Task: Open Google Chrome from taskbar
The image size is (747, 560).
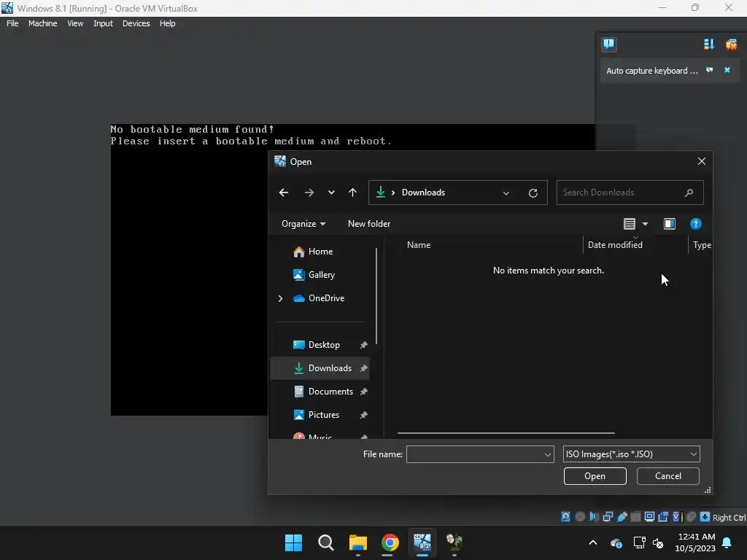Action: pyautogui.click(x=390, y=542)
